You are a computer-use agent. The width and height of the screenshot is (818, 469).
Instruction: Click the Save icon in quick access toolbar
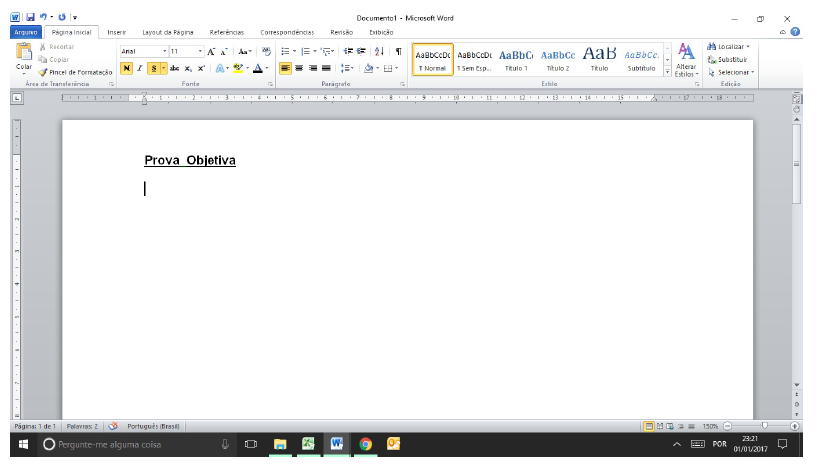[30, 18]
